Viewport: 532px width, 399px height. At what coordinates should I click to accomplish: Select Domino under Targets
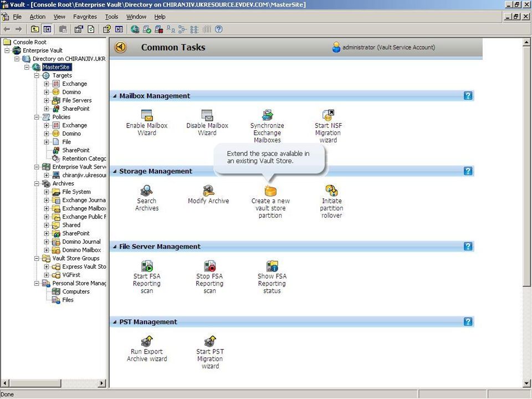click(x=71, y=92)
